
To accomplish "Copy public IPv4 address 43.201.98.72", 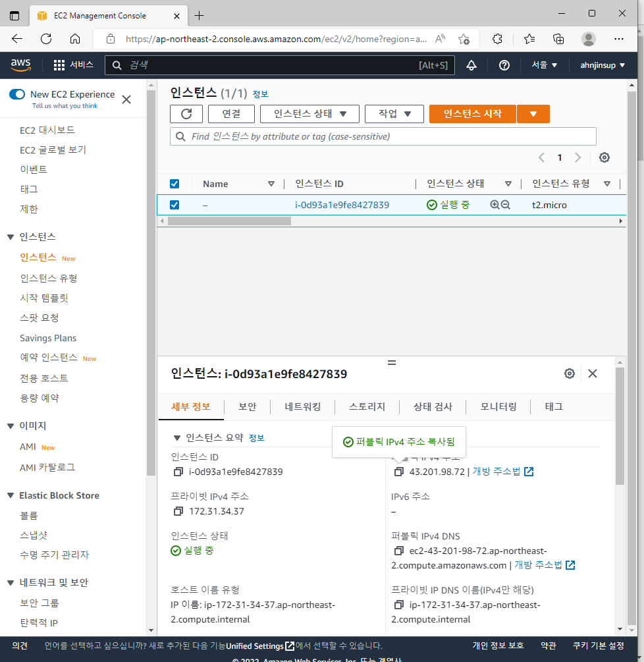I will pyautogui.click(x=399, y=472).
